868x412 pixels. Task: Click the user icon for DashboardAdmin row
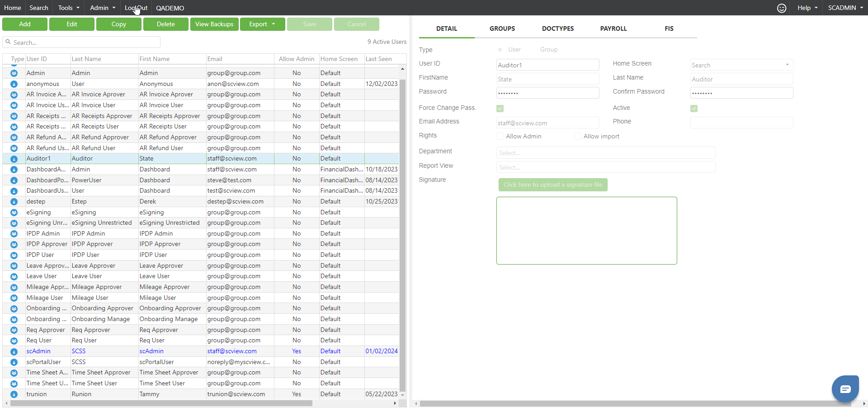pos(14,170)
